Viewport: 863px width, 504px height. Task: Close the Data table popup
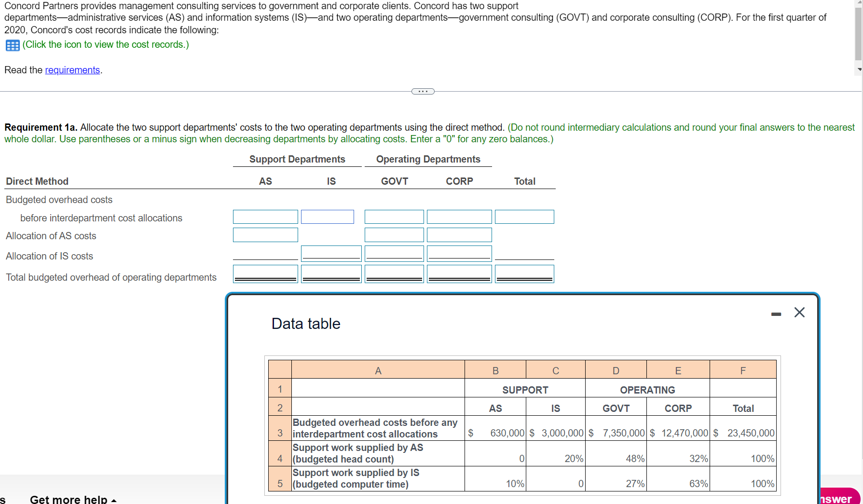[799, 313]
